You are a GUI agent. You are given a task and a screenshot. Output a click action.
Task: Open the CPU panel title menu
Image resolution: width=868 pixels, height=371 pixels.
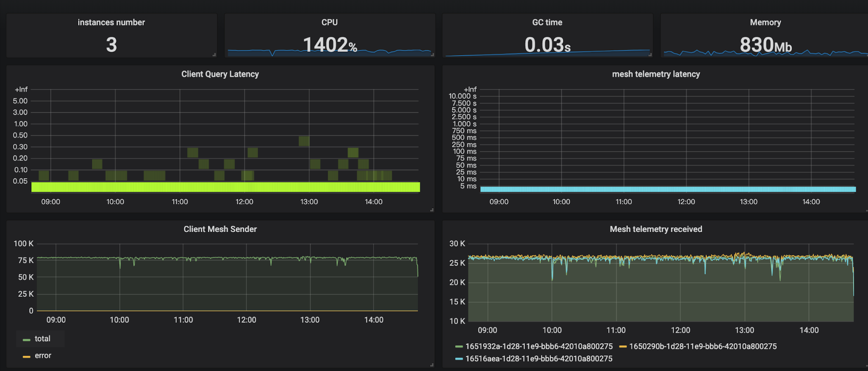(329, 22)
